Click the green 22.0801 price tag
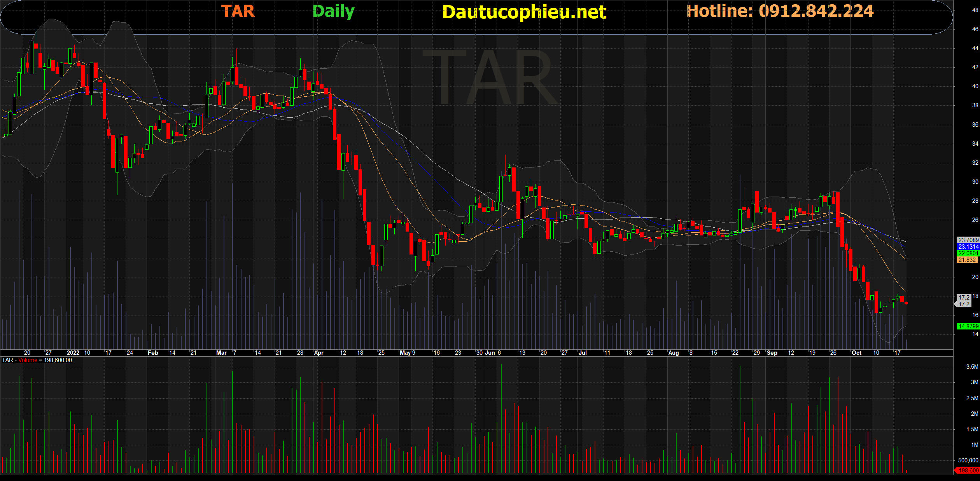Screen dimensions: 980x481 (968, 253)
